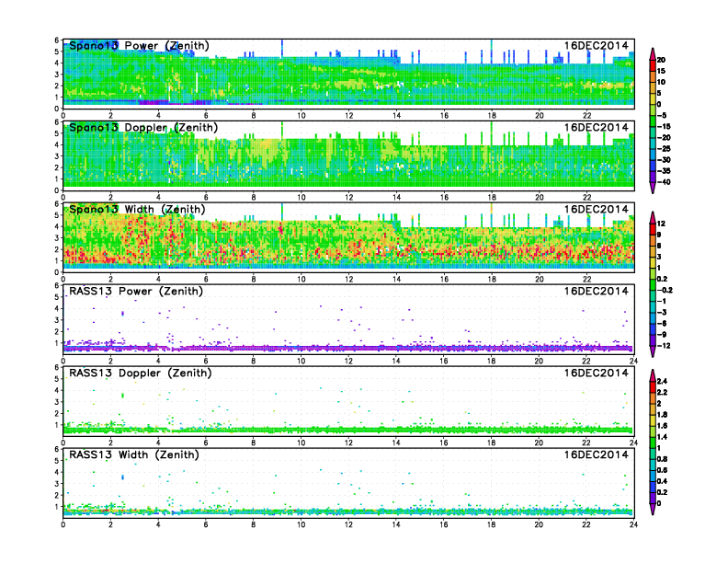The width and height of the screenshot is (728, 563).
Task: Click the -40 label on top colorbar
Action: pos(664,182)
